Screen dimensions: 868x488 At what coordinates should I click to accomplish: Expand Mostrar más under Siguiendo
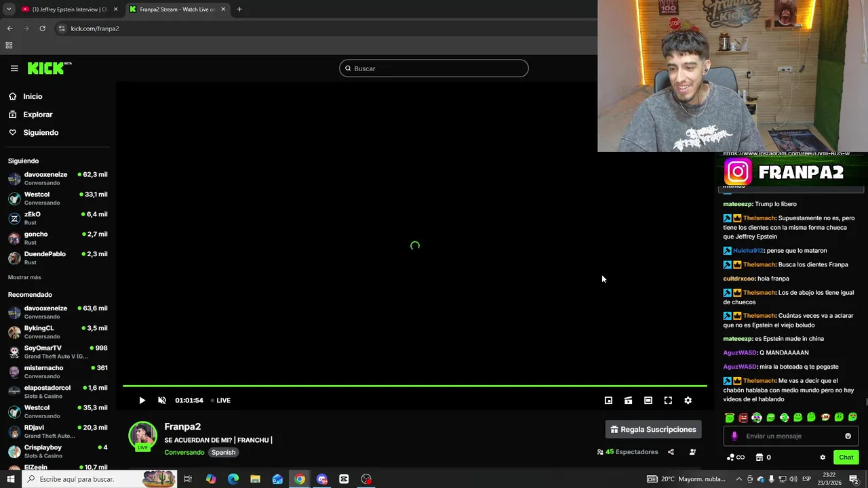coord(24,277)
